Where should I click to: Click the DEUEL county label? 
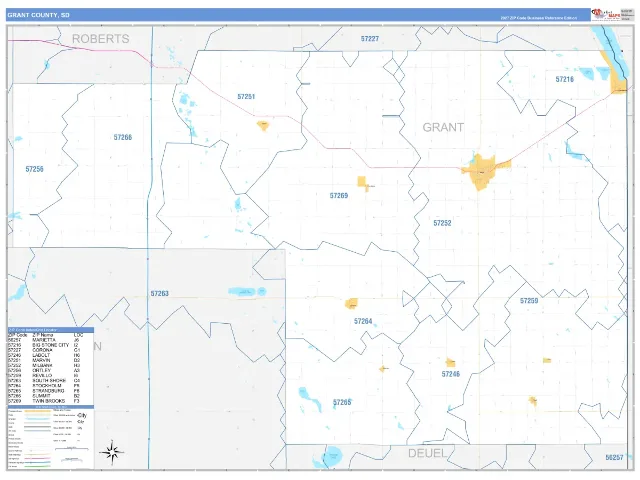(427, 453)
